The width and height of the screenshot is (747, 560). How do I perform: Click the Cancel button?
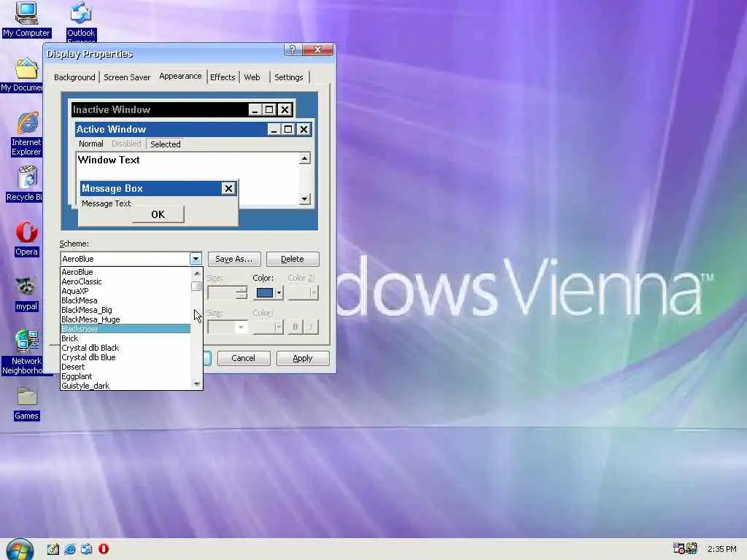pos(244,358)
